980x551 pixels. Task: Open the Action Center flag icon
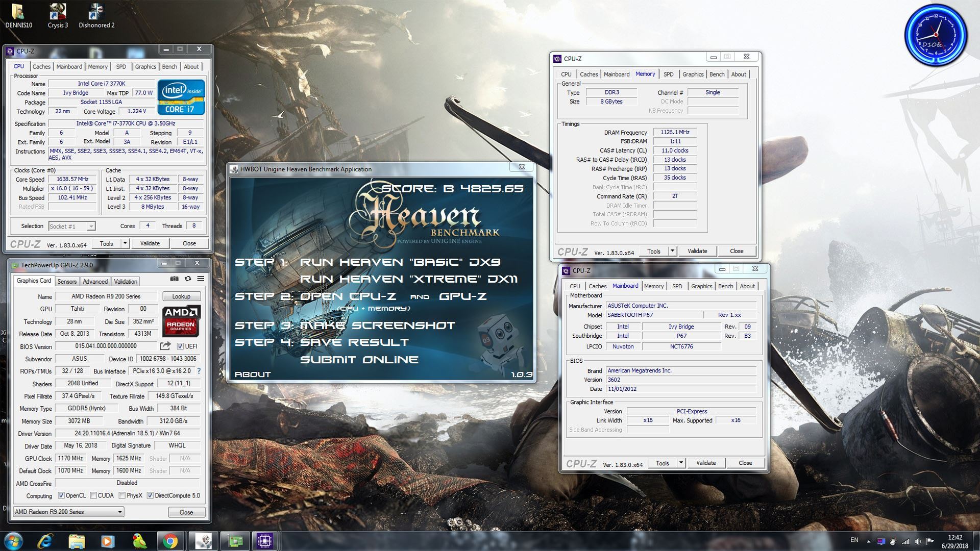pyautogui.click(x=930, y=541)
